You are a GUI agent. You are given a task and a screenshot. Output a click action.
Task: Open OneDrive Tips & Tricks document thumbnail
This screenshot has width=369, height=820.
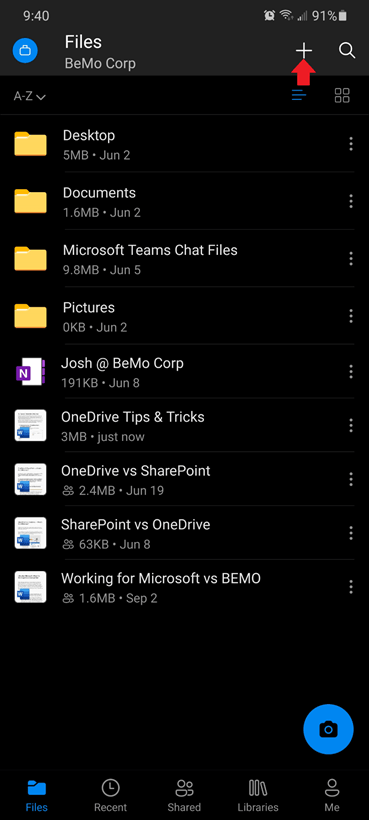pos(30,425)
